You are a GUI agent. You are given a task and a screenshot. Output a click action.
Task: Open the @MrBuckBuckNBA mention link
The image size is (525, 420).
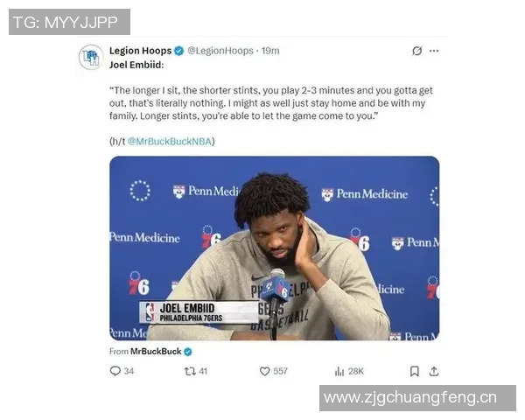(170, 142)
